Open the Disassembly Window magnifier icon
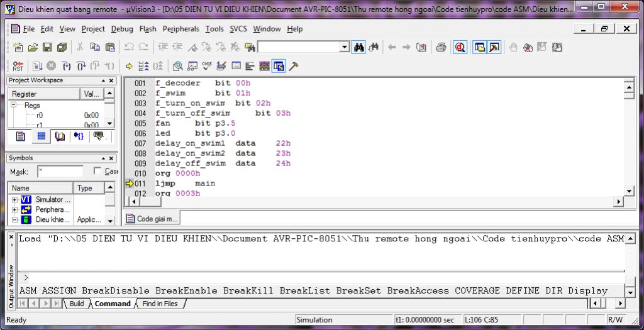The height and width of the screenshot is (330, 644). [178, 66]
